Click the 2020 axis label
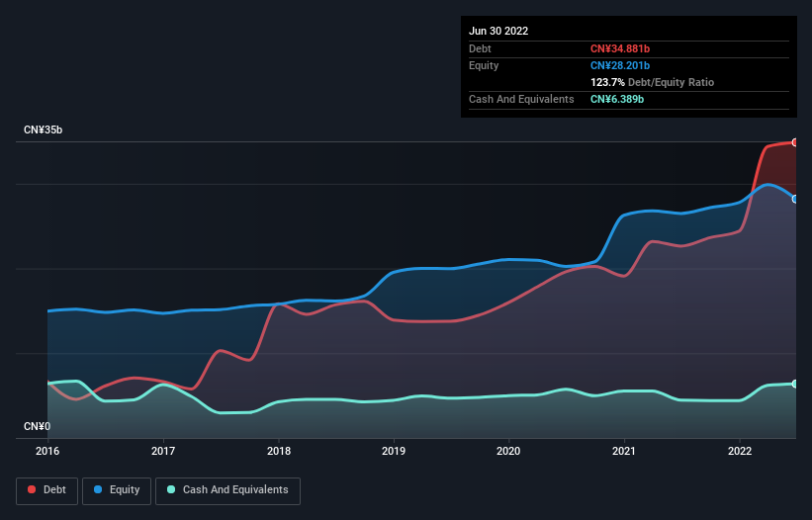The height and width of the screenshot is (520, 812). [508, 451]
